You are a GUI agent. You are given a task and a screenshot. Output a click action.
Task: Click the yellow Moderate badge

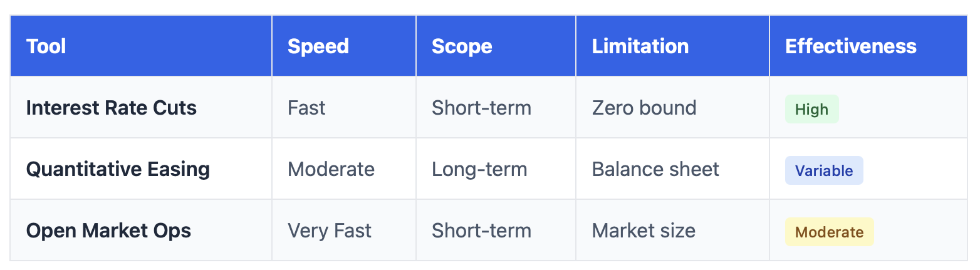(x=829, y=232)
